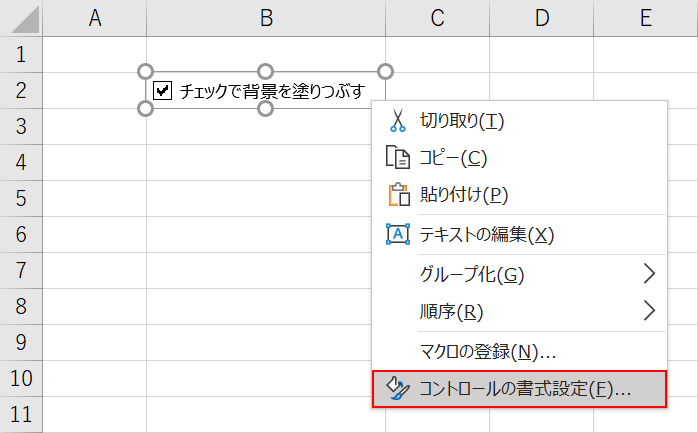Expand the 順序(R) submenu arrow
The image size is (698, 433).
click(x=649, y=311)
